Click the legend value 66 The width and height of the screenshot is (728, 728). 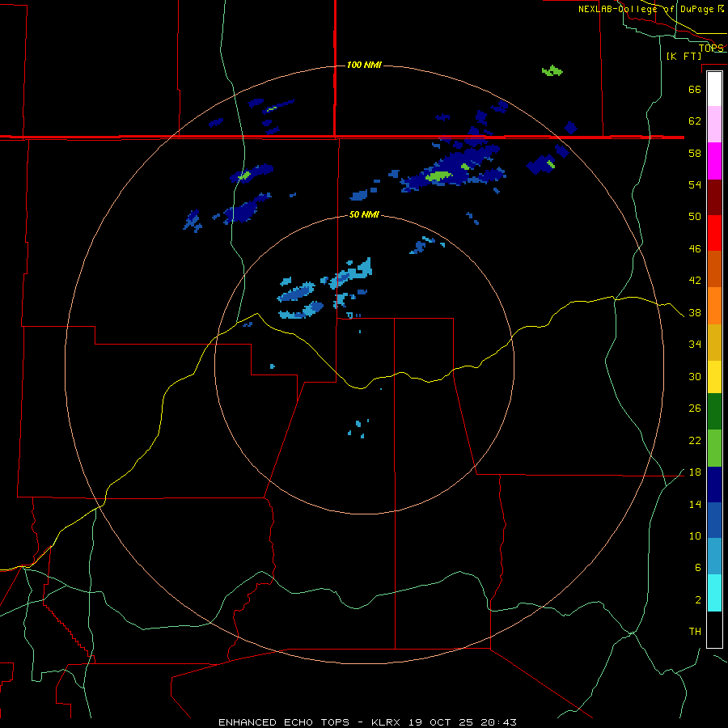coord(695,89)
